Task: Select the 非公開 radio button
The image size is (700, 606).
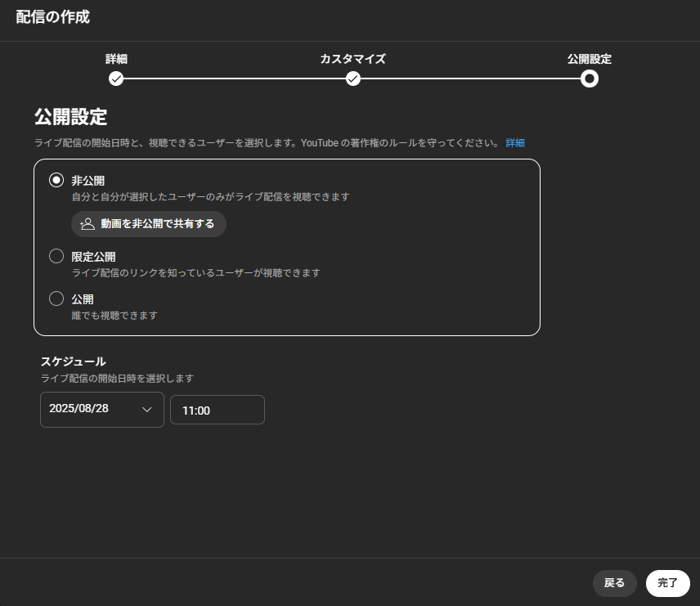Action: click(x=56, y=181)
